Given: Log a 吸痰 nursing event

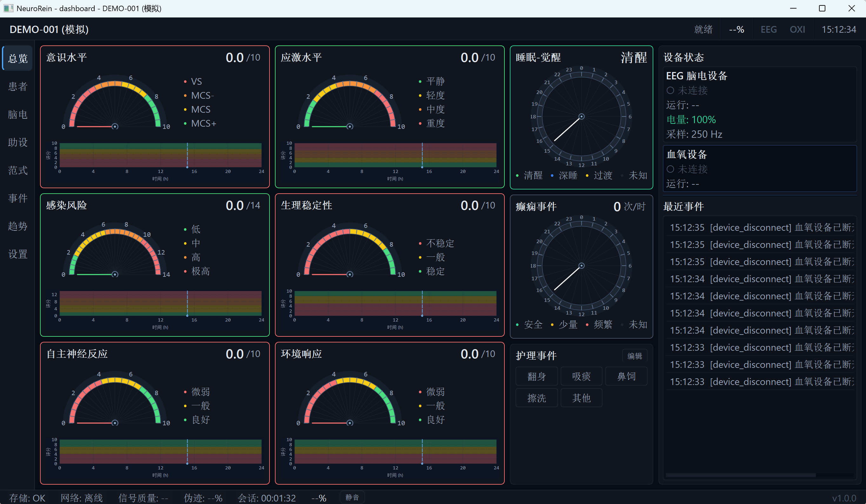Looking at the screenshot, I should click(x=581, y=376).
